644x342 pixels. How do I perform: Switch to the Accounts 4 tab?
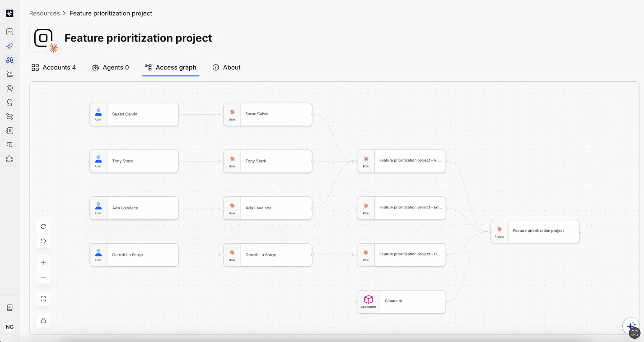(x=53, y=67)
